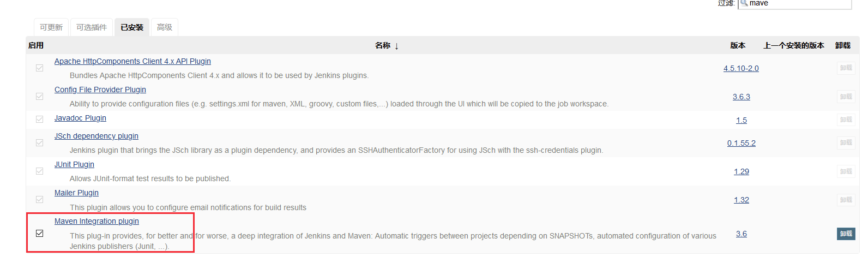Sort by the 版本 column header
This screenshot has height=280, width=868.
coord(738,45)
